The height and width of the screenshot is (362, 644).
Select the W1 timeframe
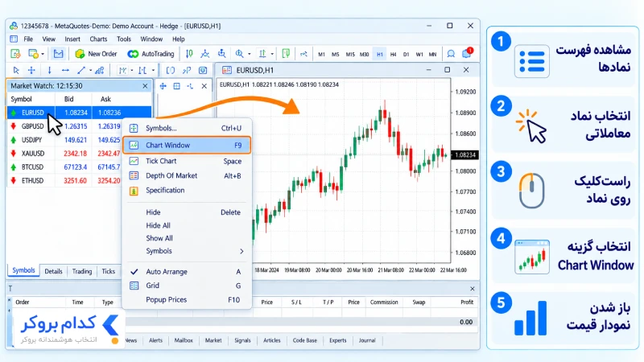pyautogui.click(x=419, y=54)
